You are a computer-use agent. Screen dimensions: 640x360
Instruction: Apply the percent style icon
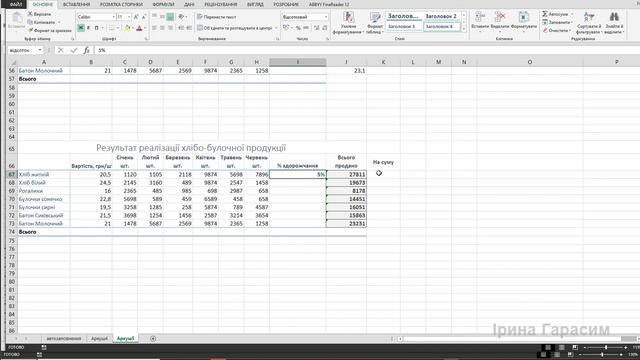(x=298, y=28)
